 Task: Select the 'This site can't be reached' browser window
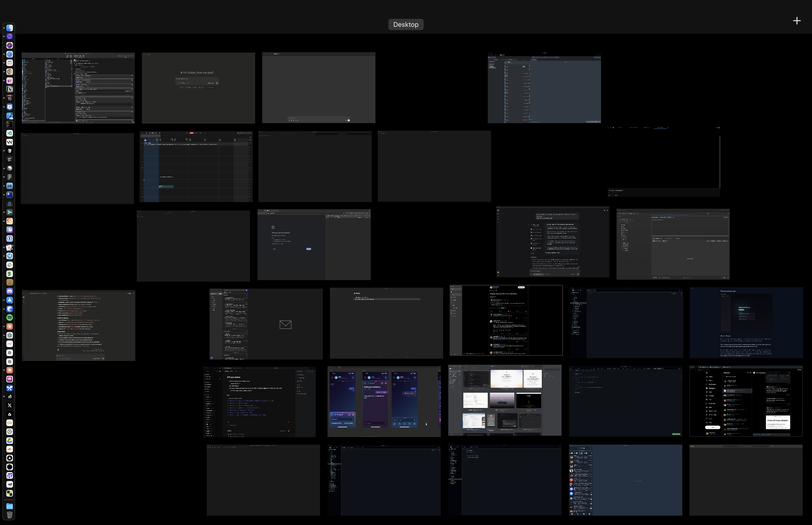[314, 245]
